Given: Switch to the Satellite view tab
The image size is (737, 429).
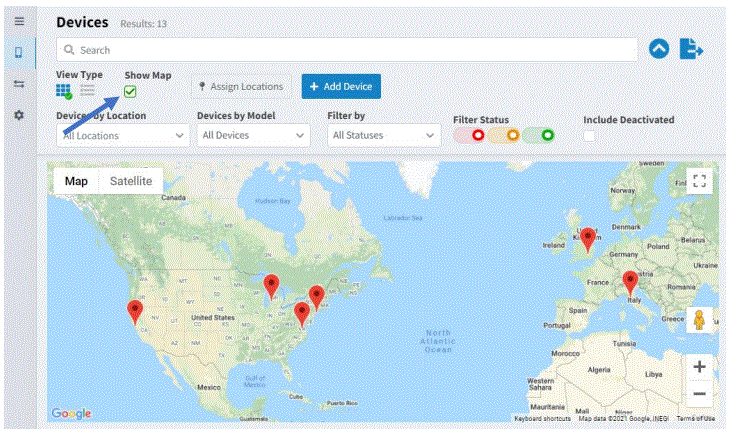Looking at the screenshot, I should [131, 181].
